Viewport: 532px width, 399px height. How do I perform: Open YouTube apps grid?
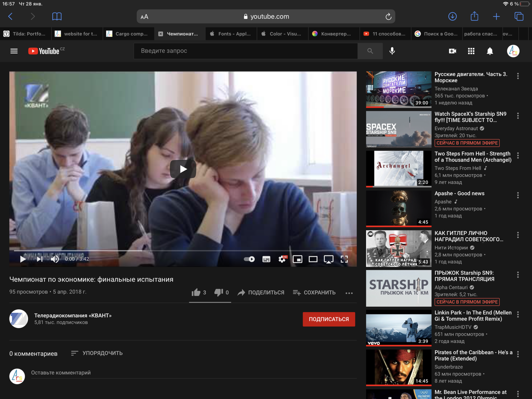click(x=471, y=51)
